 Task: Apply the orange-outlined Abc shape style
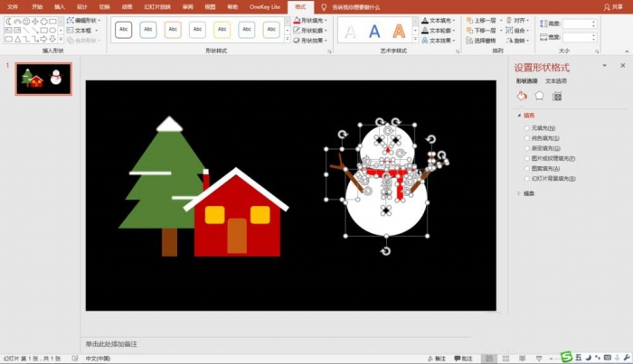[x=173, y=30]
